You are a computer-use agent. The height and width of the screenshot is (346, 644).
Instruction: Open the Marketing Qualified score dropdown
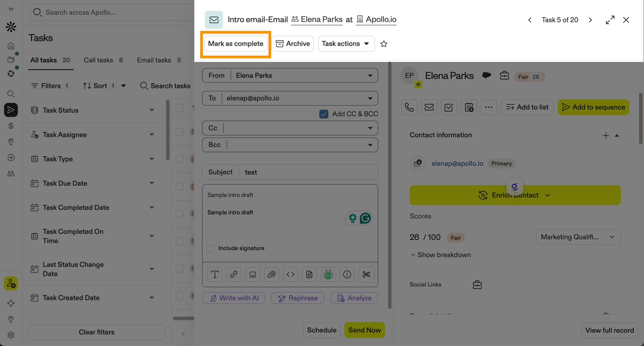click(x=578, y=237)
